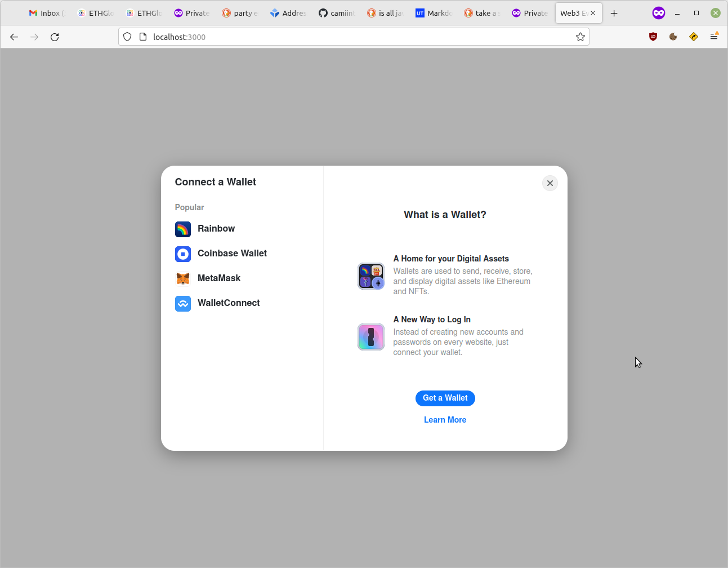Click the "A New Way to Log In" heading
728x568 pixels.
pos(432,319)
